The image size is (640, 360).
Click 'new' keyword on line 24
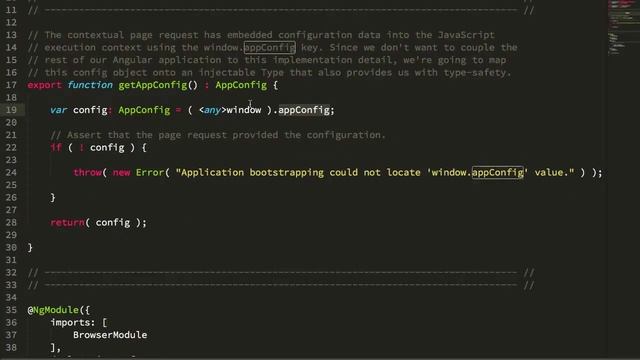[121, 172]
